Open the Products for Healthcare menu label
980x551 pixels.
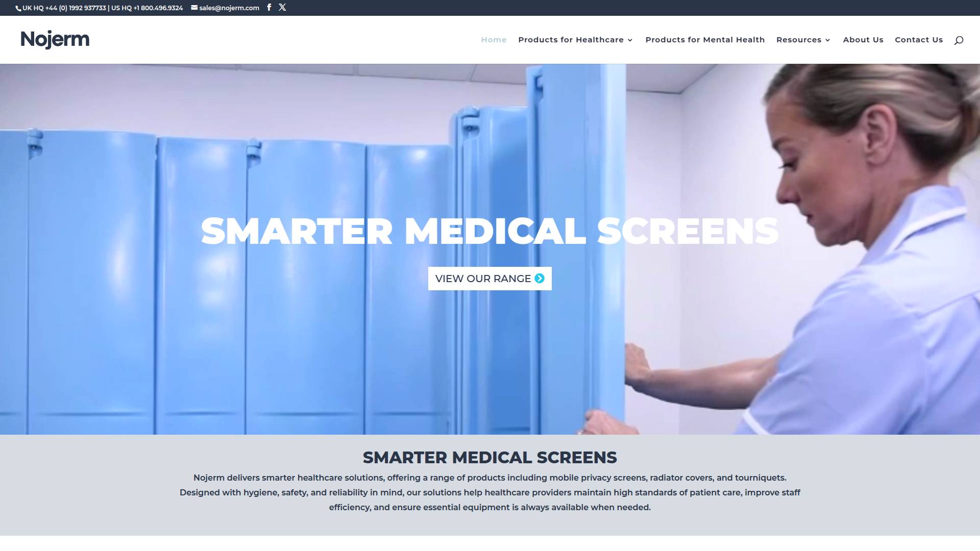pos(571,40)
